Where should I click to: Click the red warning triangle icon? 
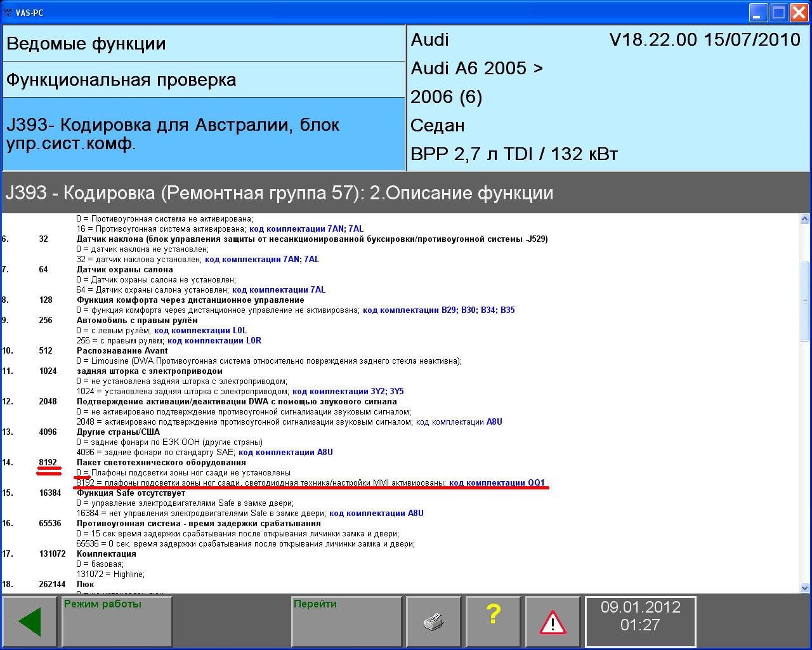click(553, 623)
